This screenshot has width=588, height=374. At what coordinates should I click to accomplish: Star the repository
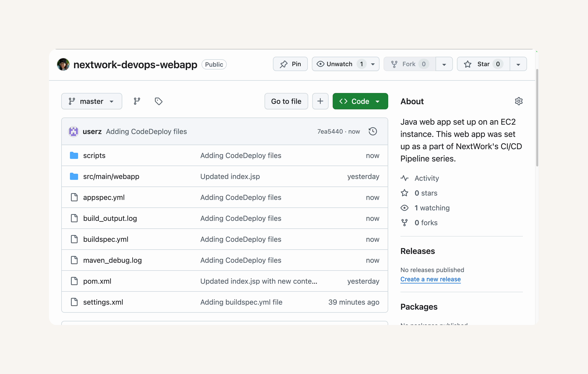pos(483,64)
